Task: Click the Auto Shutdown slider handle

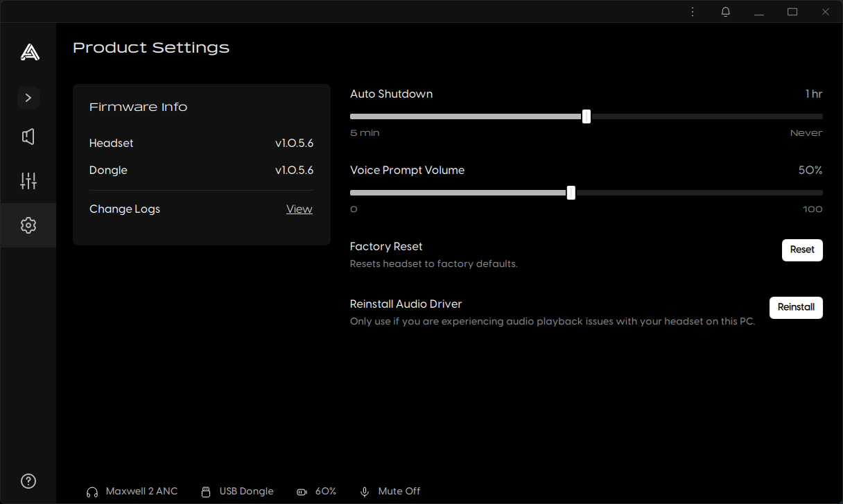Action: 586,116
